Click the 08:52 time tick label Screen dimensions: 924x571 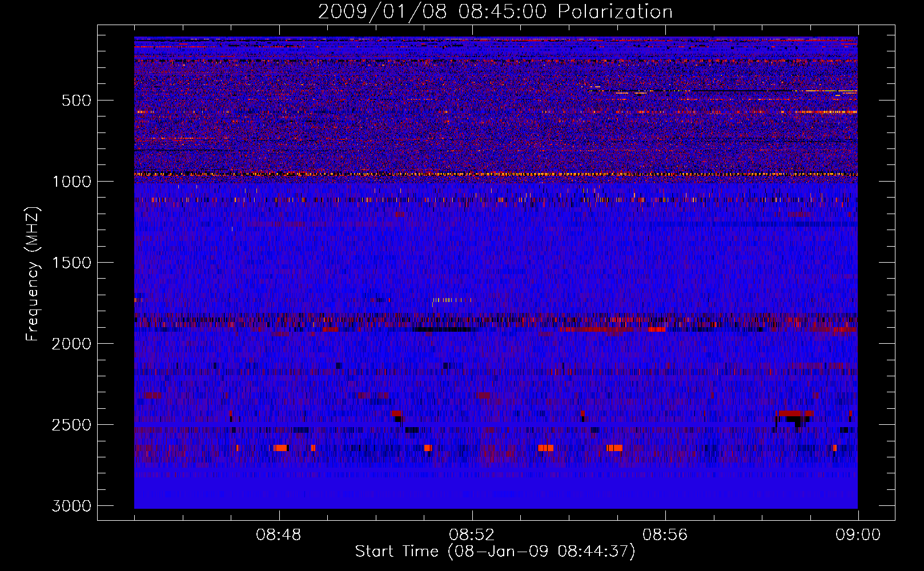[x=472, y=535]
